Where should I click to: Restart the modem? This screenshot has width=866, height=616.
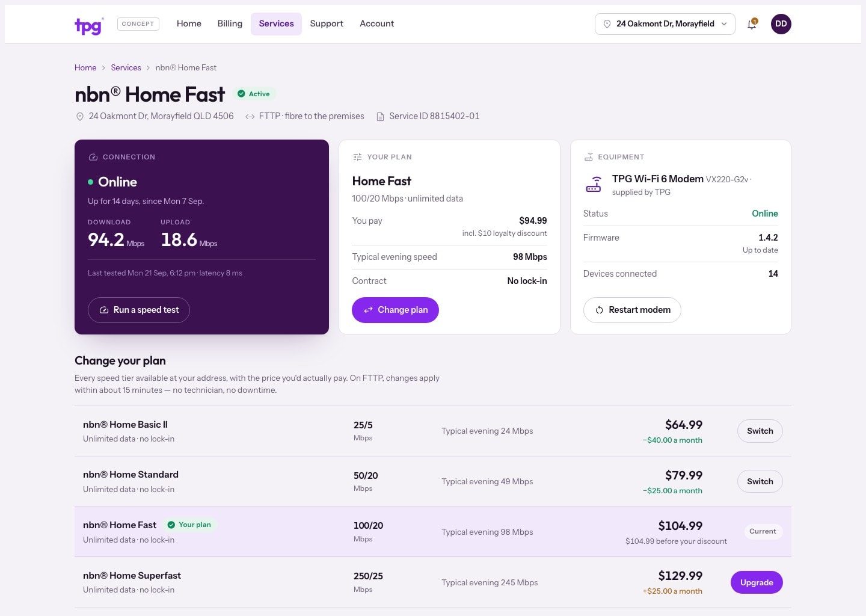[632, 310]
